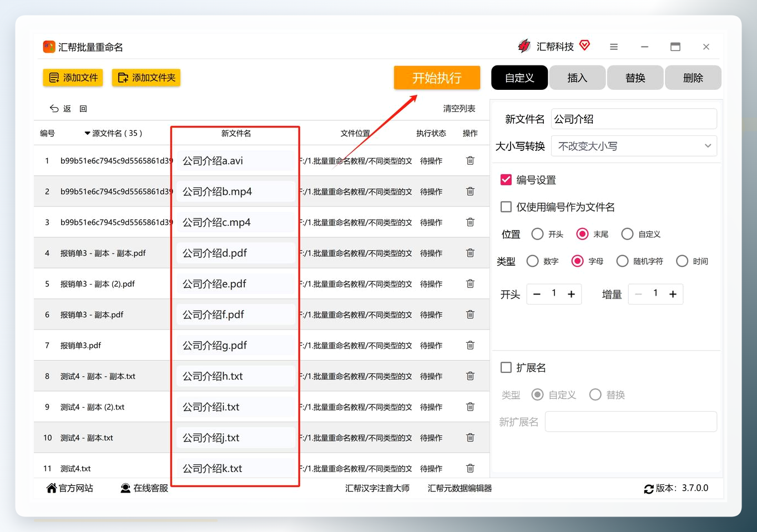Viewport: 757px width, 532px height.
Task: Click the trash icon for row 11
Action: 470,469
